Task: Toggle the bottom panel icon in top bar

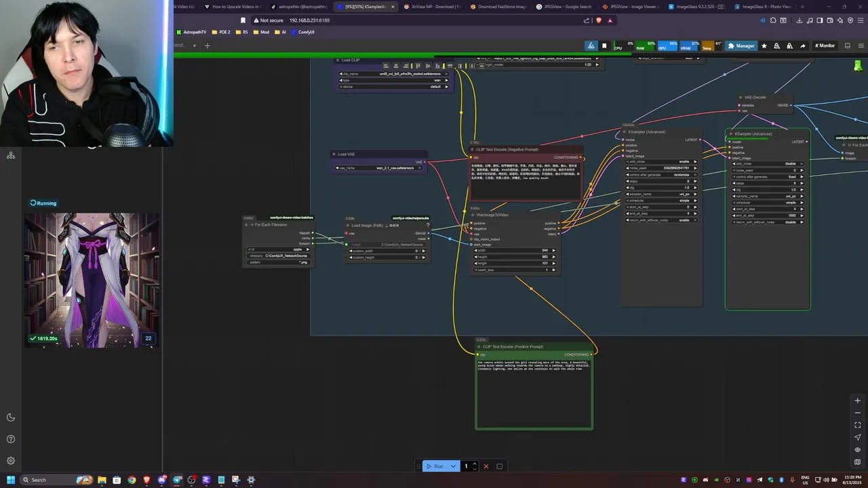Action: (848, 46)
